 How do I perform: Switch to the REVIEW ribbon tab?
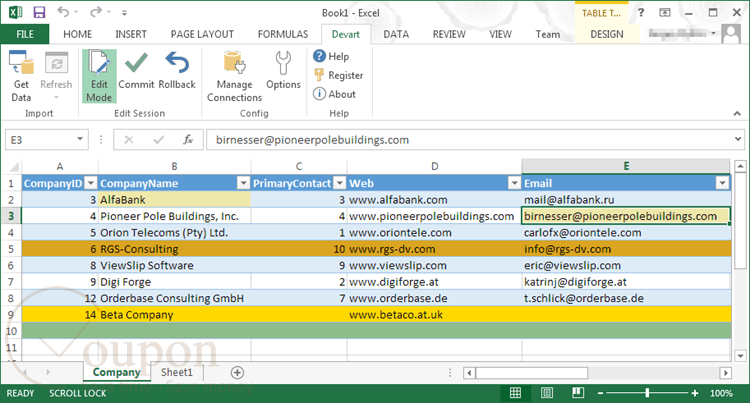pyautogui.click(x=449, y=34)
